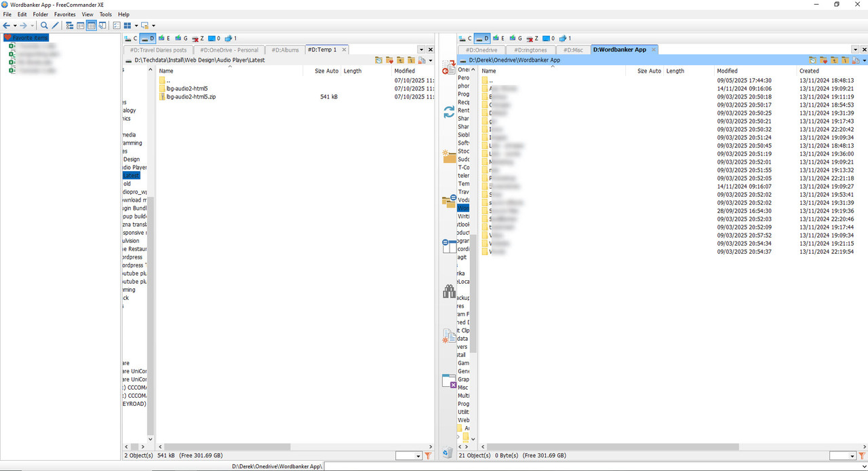
Task: Select 'Latest' folder in left tree
Action: point(131,176)
